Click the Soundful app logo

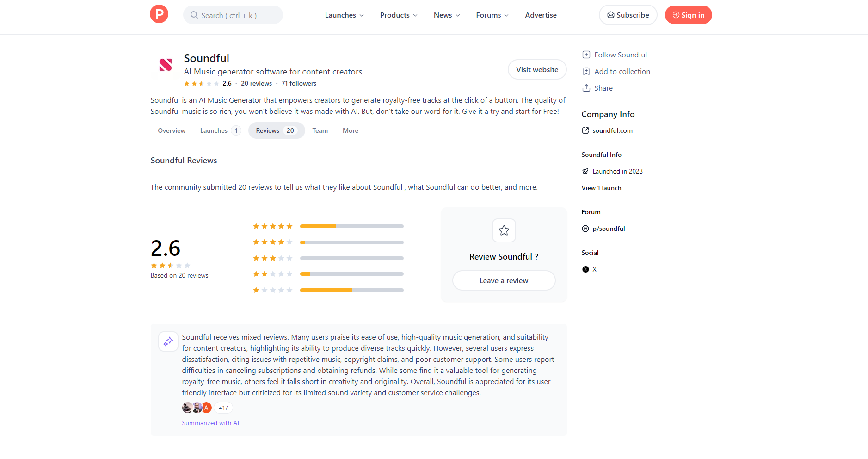coord(166,65)
